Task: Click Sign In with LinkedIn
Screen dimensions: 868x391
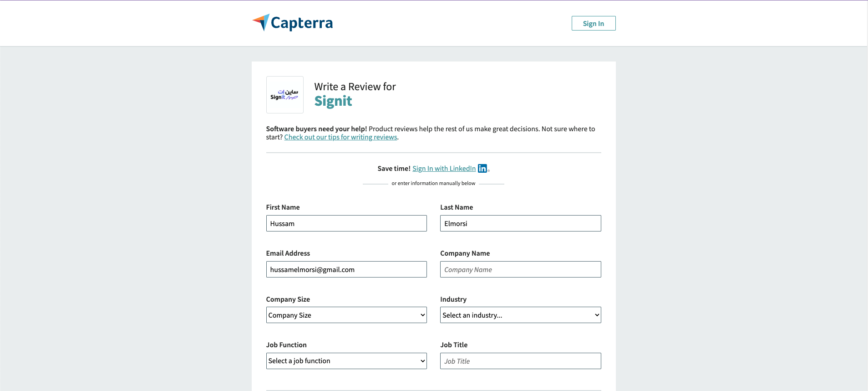Action: [444, 168]
